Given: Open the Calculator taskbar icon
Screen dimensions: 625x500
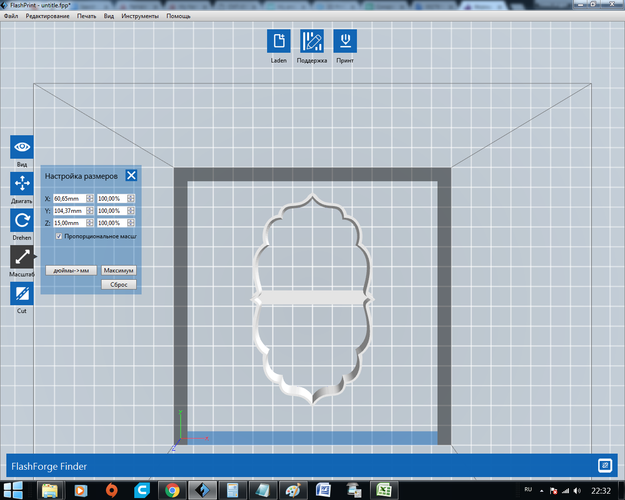Looking at the screenshot, I should pyautogui.click(x=233, y=490).
